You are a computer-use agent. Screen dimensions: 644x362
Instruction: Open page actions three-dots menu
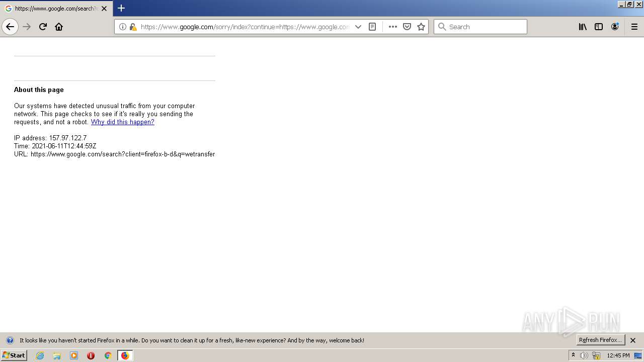(x=393, y=27)
